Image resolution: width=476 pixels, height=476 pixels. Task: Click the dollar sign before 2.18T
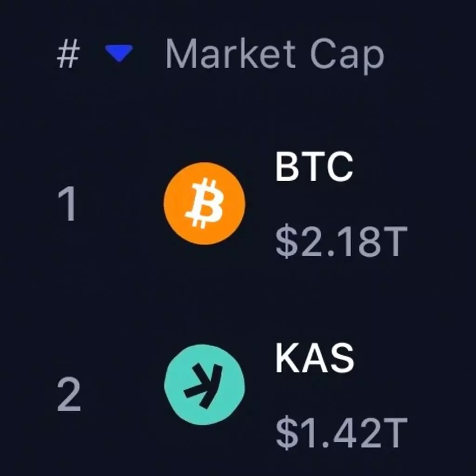[x=286, y=242]
